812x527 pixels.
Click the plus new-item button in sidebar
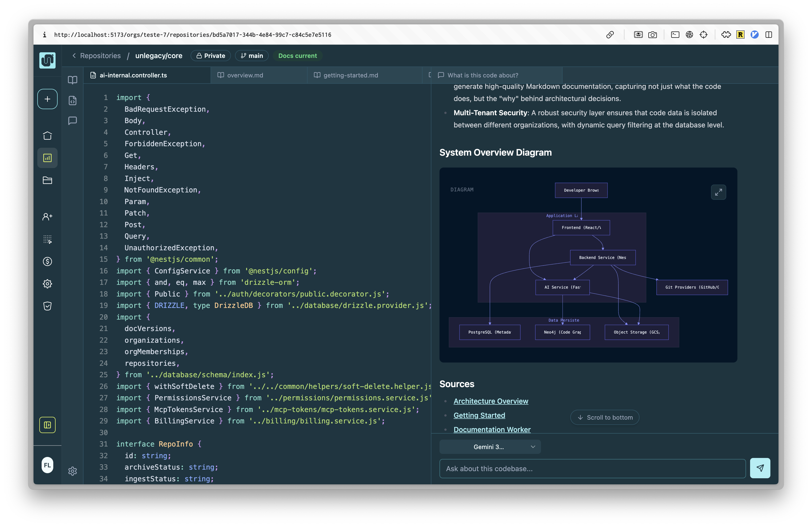coord(47,99)
